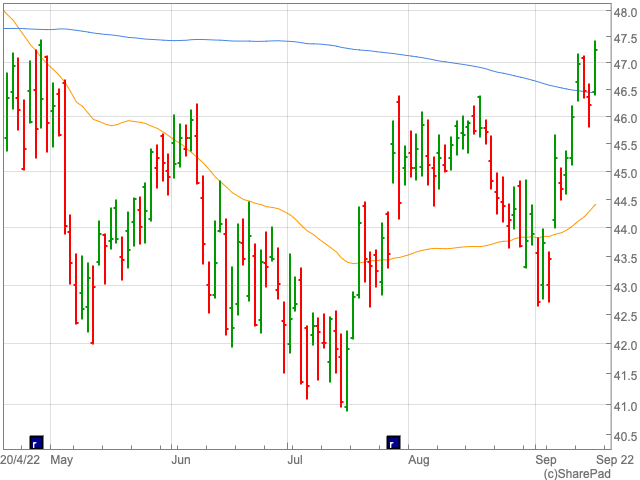Click the Jun label on the date axis

[x=181, y=460]
